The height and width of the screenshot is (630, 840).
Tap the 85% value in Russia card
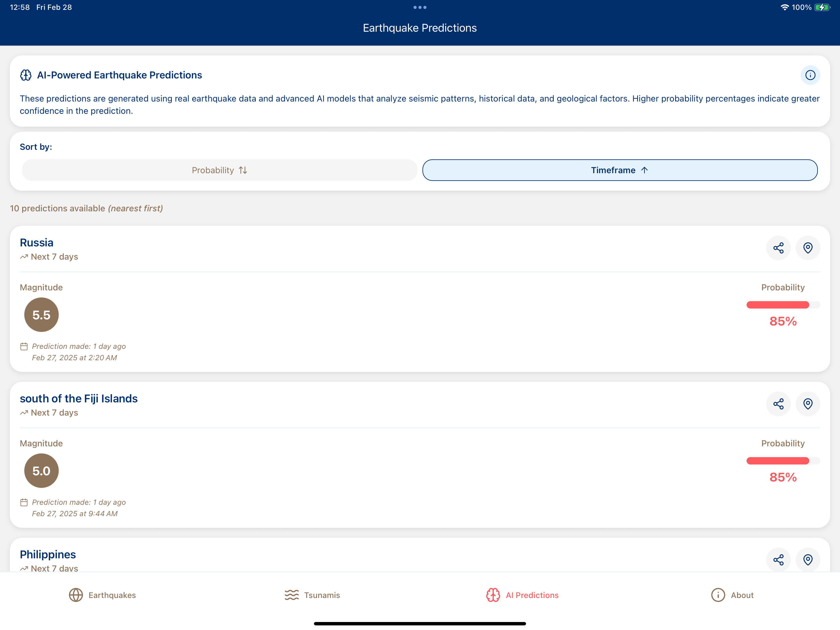click(x=783, y=321)
